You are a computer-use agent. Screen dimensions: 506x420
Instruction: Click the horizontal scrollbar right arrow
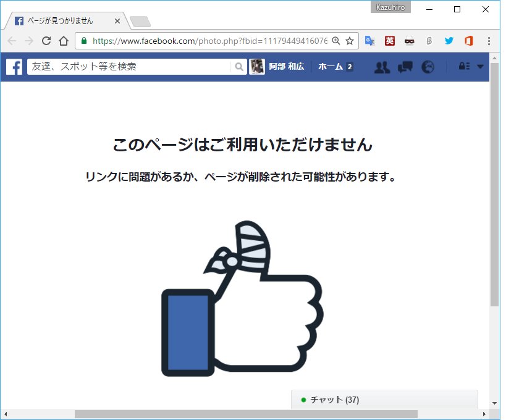(x=484, y=414)
